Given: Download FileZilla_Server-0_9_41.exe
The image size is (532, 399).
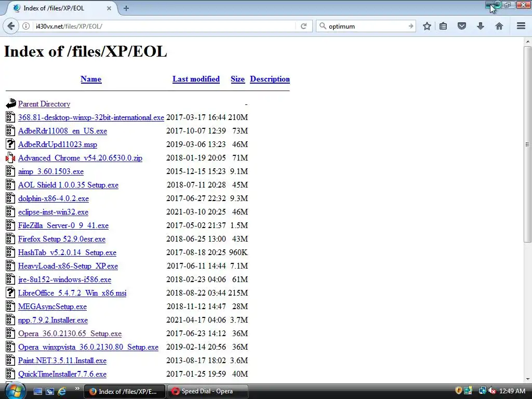Looking at the screenshot, I should point(63,225).
